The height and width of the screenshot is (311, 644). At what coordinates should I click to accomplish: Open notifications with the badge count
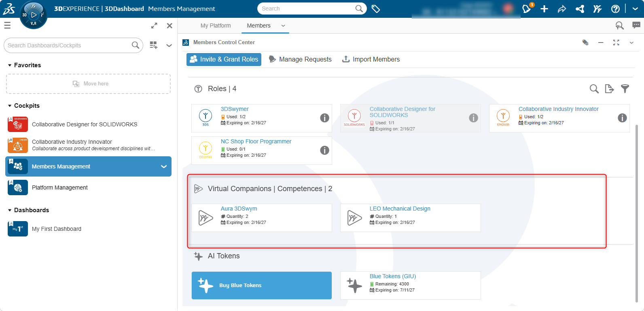(527, 9)
